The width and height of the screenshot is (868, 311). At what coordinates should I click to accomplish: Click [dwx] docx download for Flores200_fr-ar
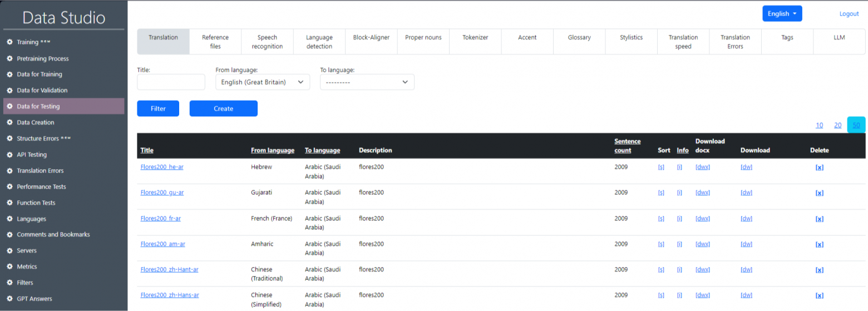tap(703, 218)
